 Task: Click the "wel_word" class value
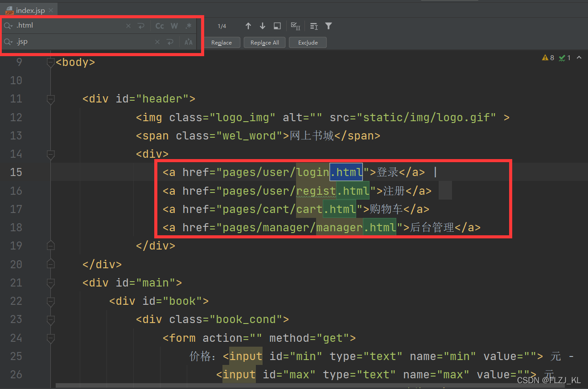(253, 136)
